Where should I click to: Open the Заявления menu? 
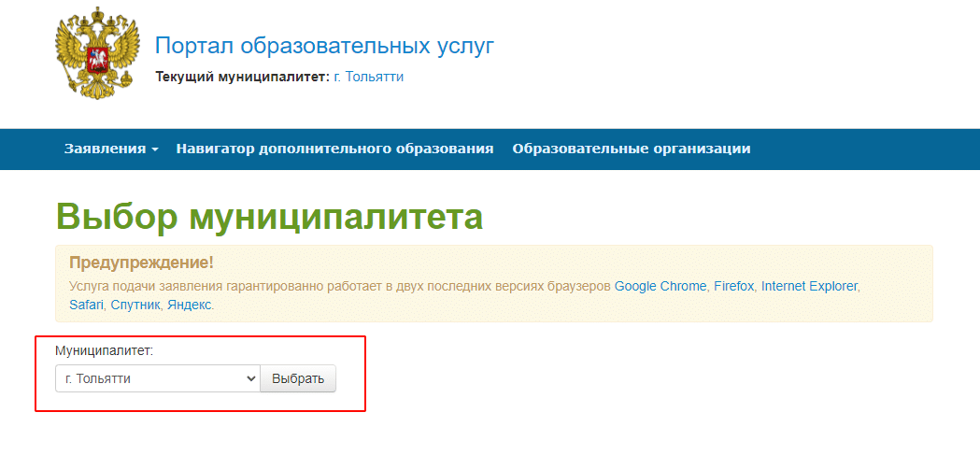point(105,149)
